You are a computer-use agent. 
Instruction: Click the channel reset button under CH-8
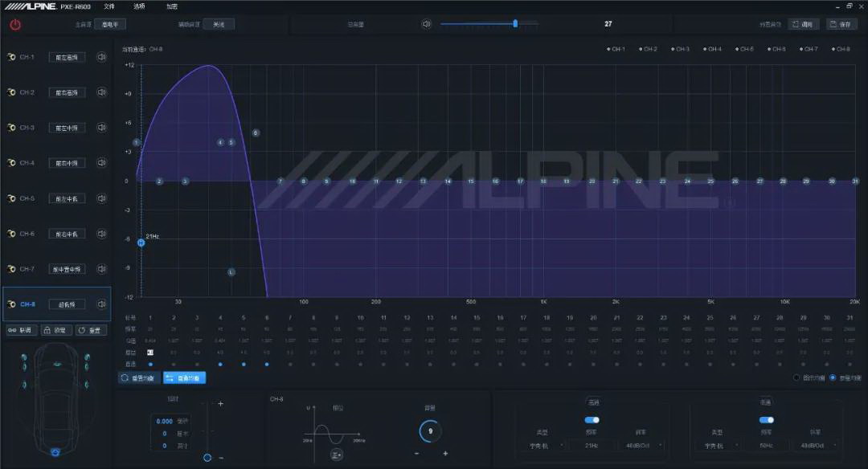[90, 330]
